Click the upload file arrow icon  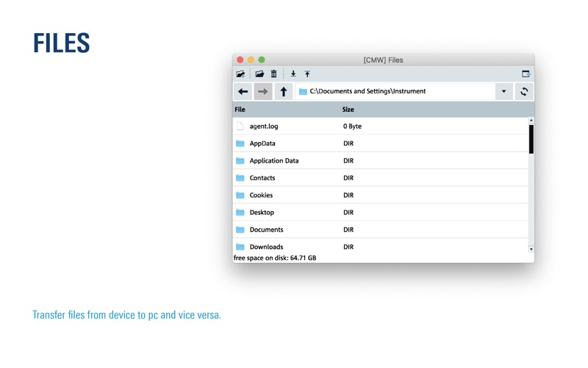[x=307, y=74]
